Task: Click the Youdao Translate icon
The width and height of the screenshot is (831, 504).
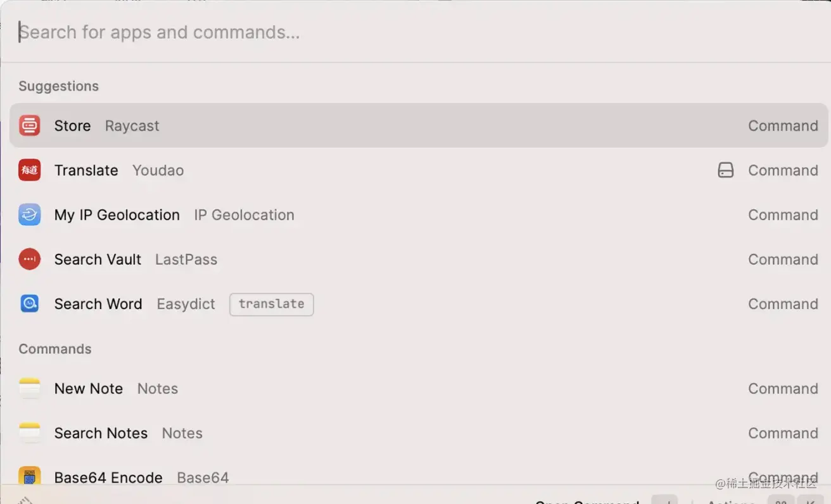Action: tap(29, 170)
